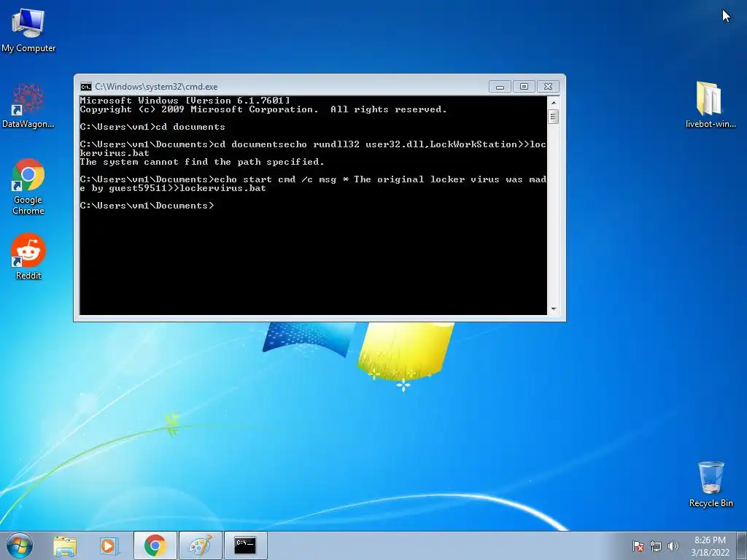Click the last C:\Users\vm1\Documents> prompt
The width and height of the screenshot is (747, 560).
pos(147,206)
